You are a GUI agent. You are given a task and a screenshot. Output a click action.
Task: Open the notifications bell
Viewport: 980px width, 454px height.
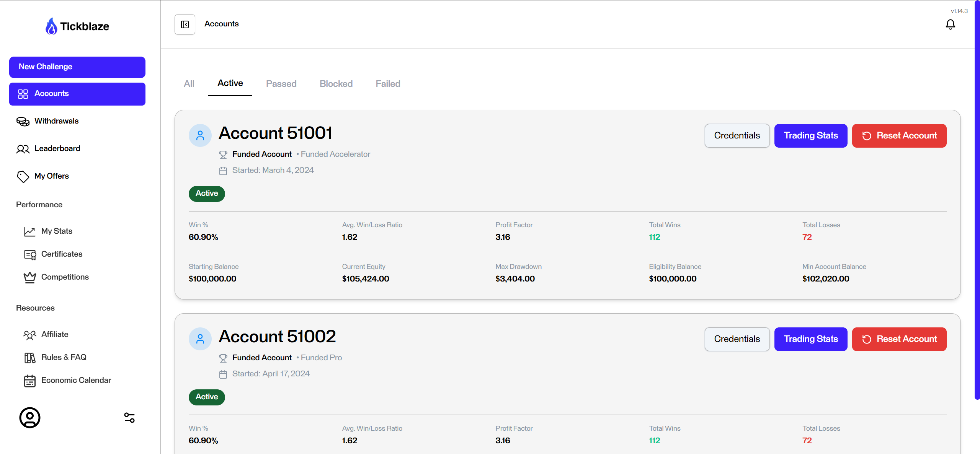pyautogui.click(x=950, y=24)
